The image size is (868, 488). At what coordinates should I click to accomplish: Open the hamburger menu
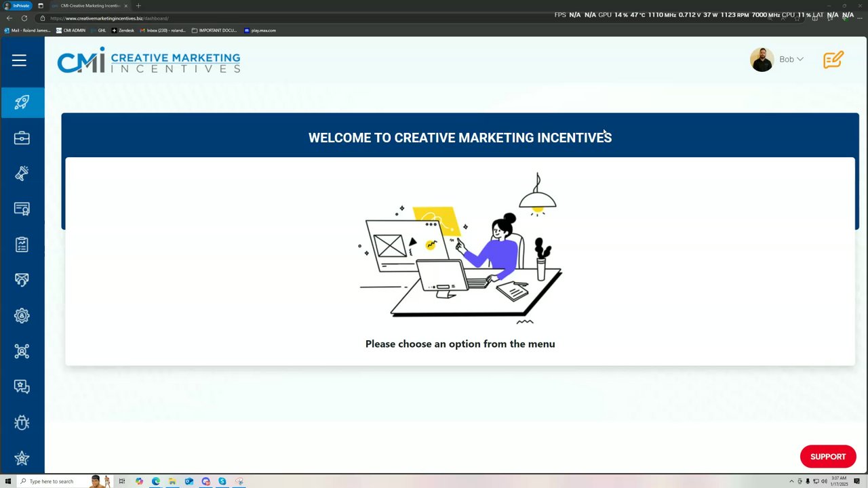19,60
